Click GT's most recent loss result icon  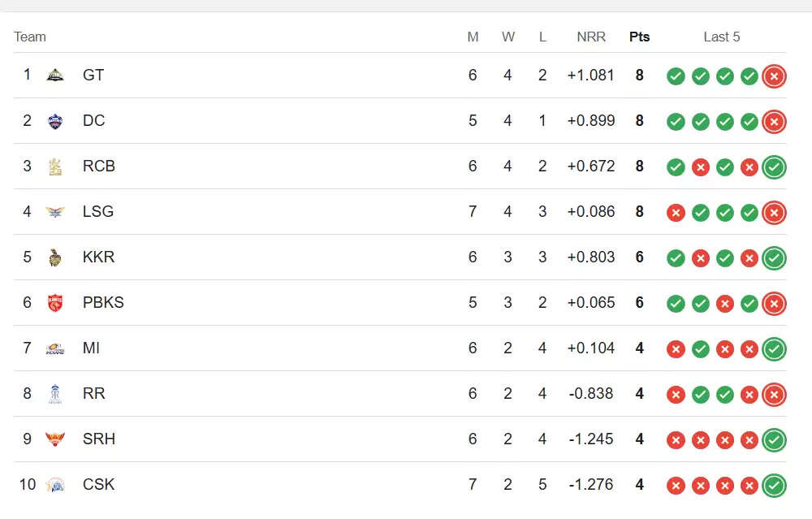coord(774,76)
